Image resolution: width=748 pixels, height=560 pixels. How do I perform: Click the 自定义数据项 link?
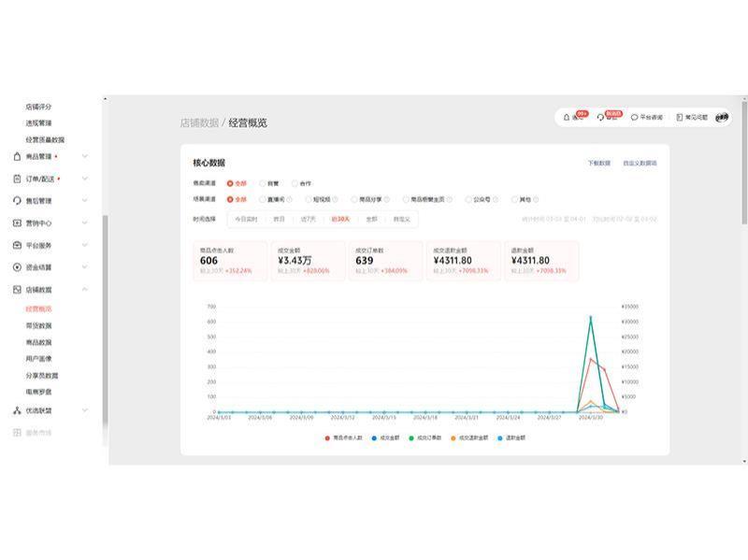[x=640, y=163]
